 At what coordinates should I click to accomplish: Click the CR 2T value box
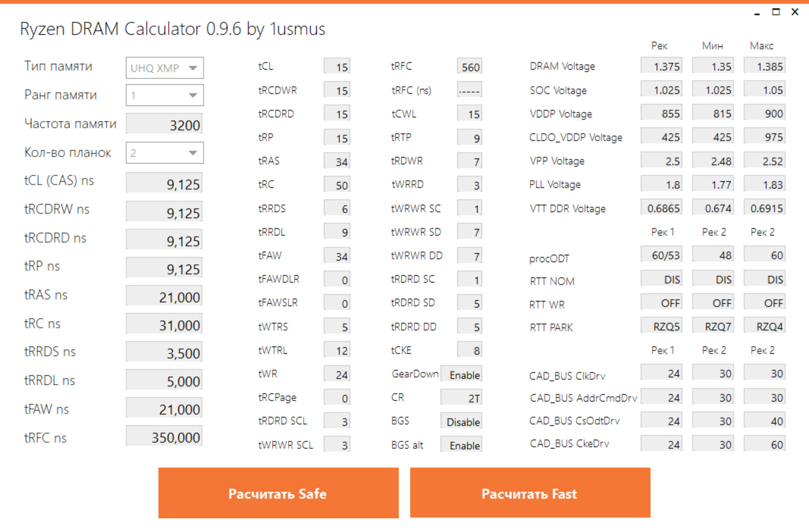(x=461, y=398)
